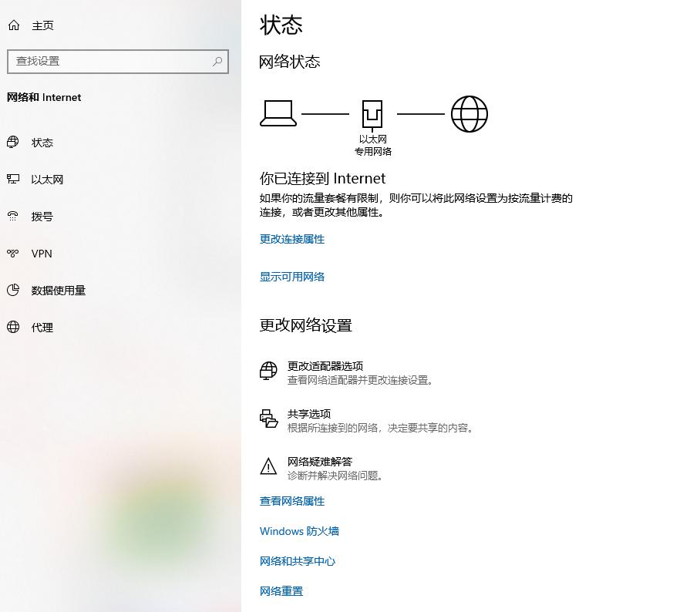This screenshot has height=612, width=700.
Task: Open 共享选项 (Sharing options)
Action: tap(312, 415)
